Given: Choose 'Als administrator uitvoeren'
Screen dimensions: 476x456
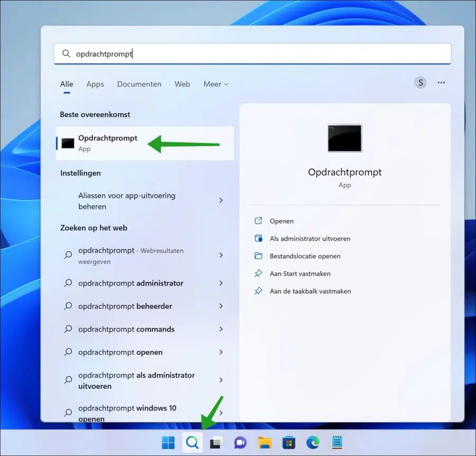Looking at the screenshot, I should 310,239.
